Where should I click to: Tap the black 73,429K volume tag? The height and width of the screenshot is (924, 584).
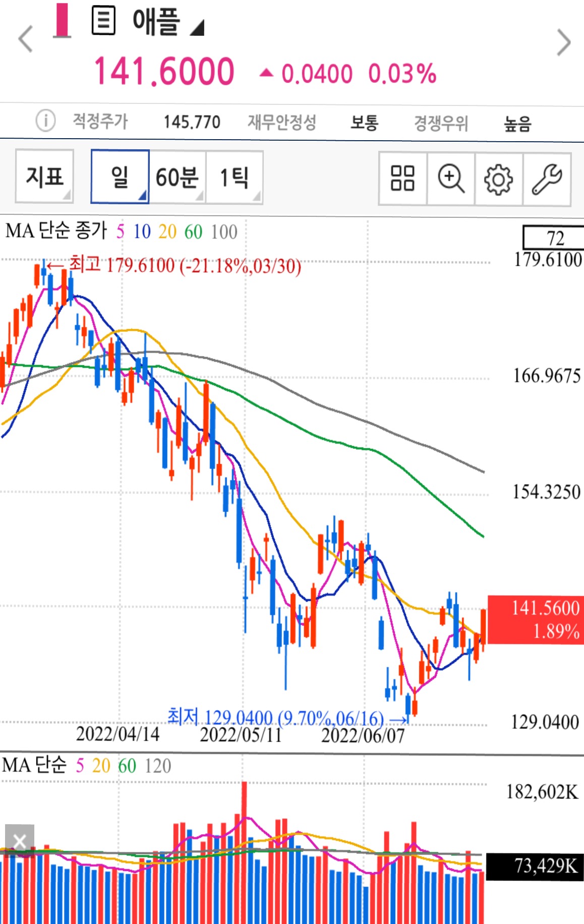tap(535, 867)
